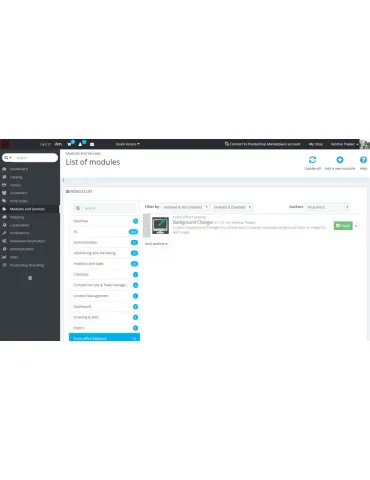Select the Analytics and Stats category

pos(104,264)
